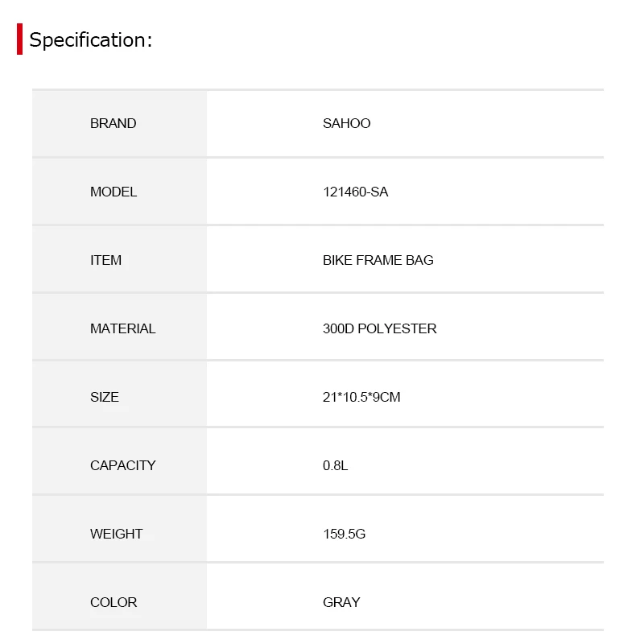644x644 pixels.
Task: Click the 21*10.5*9CM size value
Action: [361, 397]
